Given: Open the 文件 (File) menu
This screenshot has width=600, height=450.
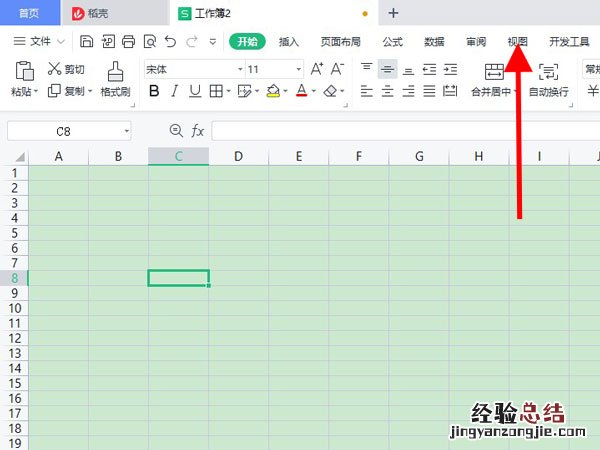Looking at the screenshot, I should tap(39, 42).
